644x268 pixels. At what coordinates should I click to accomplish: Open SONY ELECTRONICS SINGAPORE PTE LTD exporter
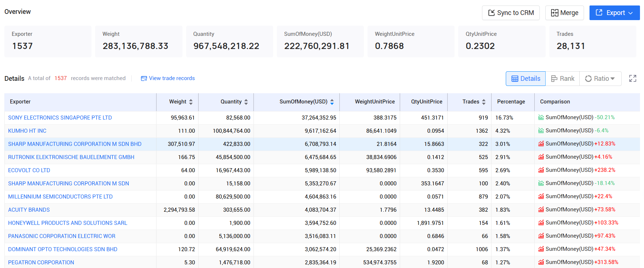60,118
